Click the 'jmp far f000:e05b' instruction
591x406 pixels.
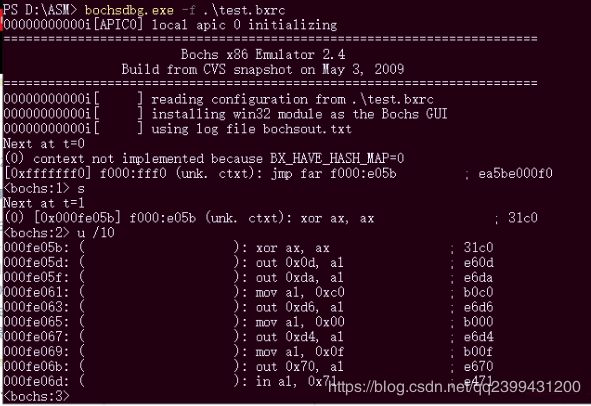pyautogui.click(x=334, y=174)
